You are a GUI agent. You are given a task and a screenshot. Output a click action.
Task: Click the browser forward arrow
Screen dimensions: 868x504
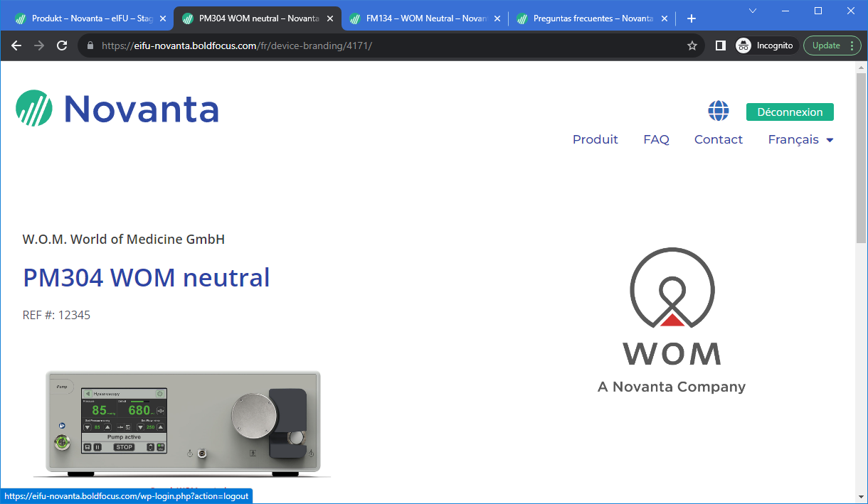point(39,45)
